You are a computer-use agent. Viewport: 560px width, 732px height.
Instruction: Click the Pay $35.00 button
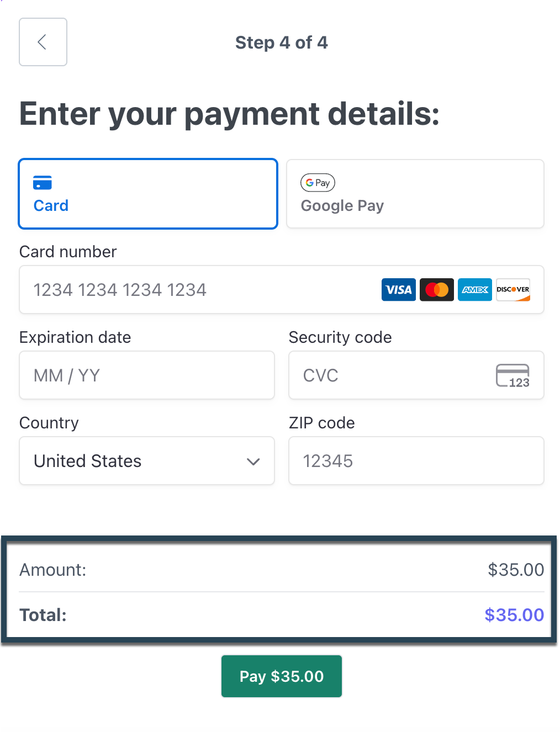click(282, 676)
